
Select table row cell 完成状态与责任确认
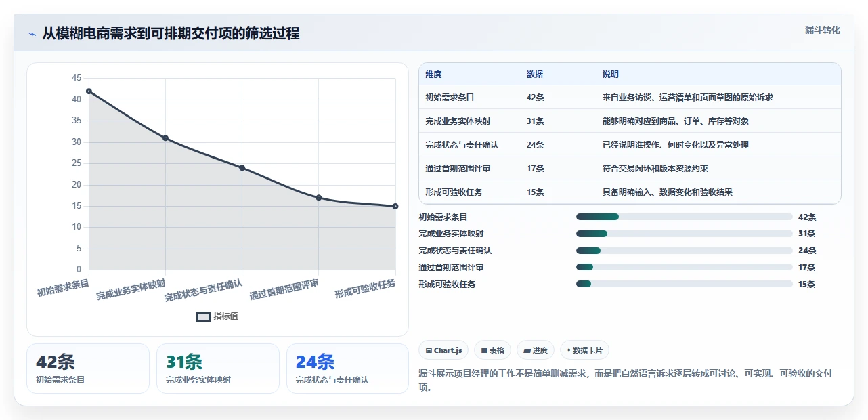pyautogui.click(x=462, y=145)
